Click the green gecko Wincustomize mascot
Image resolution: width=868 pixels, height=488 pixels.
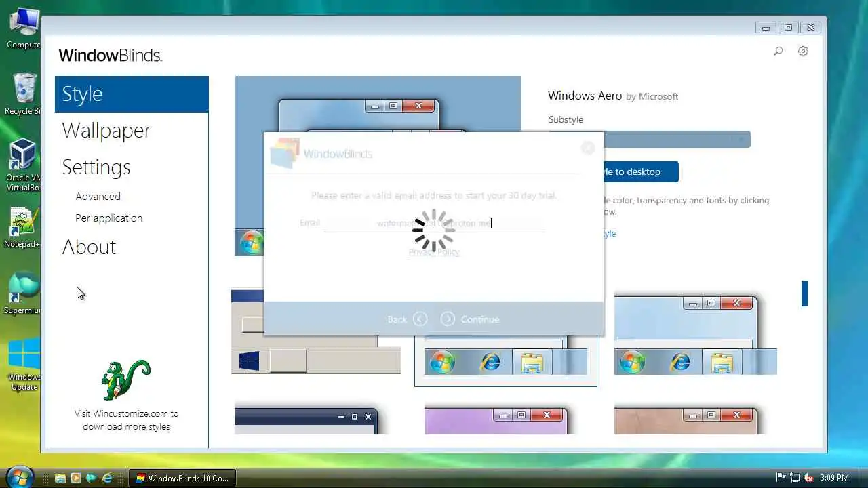[x=125, y=380]
